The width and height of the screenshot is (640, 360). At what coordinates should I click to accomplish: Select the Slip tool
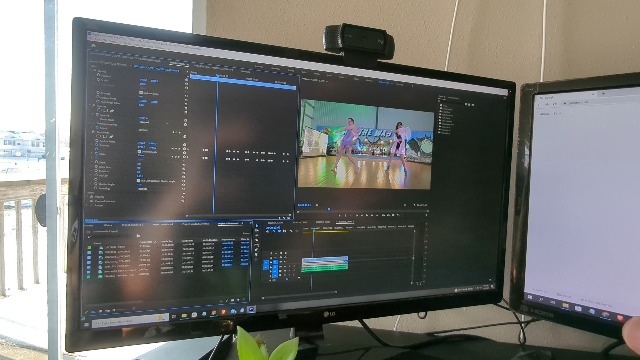click(x=257, y=245)
